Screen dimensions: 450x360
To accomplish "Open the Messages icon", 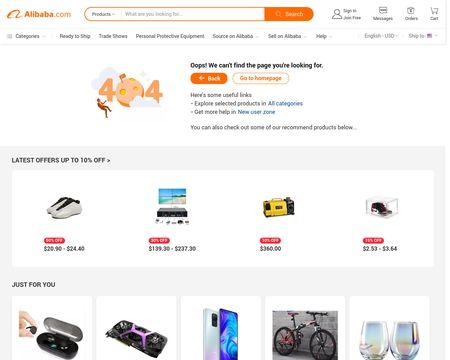I will click(x=383, y=10).
